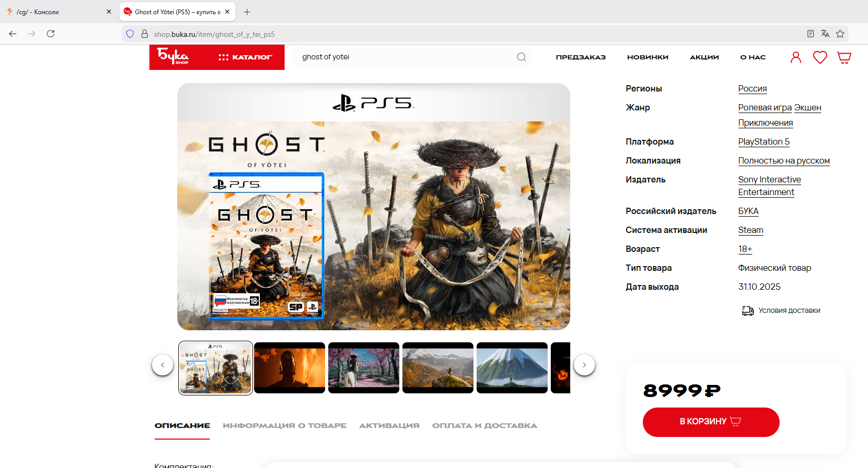
Task: Click the Физический товар value
Action: click(x=774, y=268)
